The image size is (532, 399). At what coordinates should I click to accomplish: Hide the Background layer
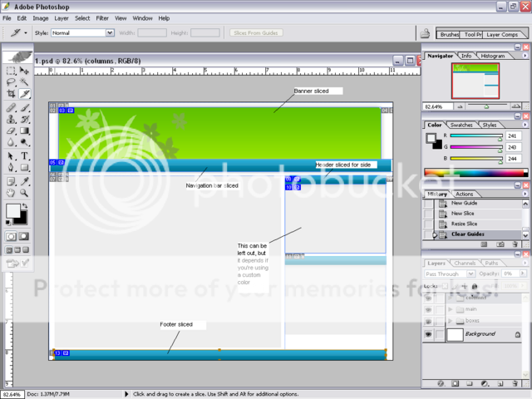click(x=429, y=334)
